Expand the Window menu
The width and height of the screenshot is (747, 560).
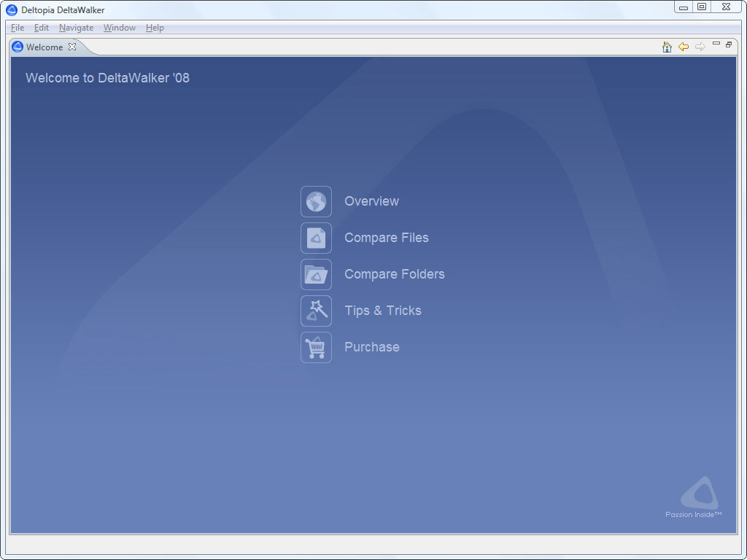tap(120, 28)
